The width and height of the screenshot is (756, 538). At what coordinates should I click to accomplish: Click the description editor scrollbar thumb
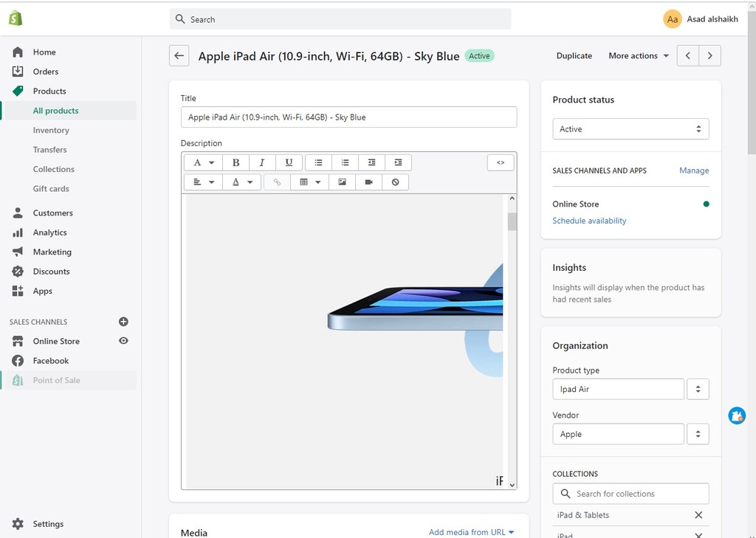pyautogui.click(x=512, y=221)
